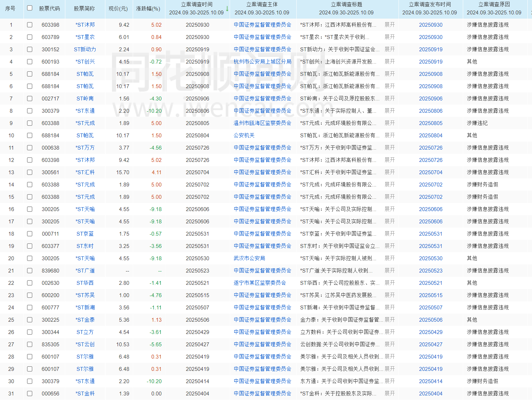
Task: Check the row 7 checkbox for 002717
Action: (x=29, y=99)
